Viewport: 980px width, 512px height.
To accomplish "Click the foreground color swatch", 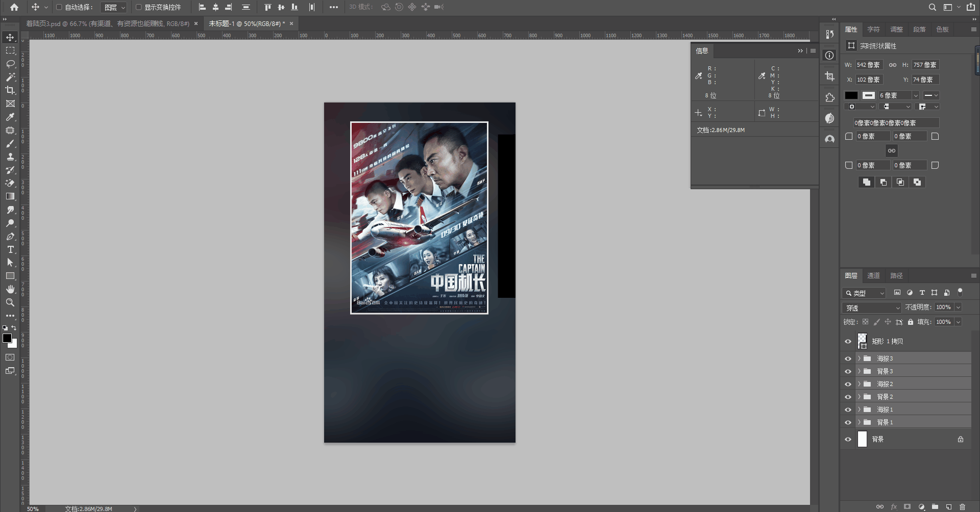I will tap(7, 338).
